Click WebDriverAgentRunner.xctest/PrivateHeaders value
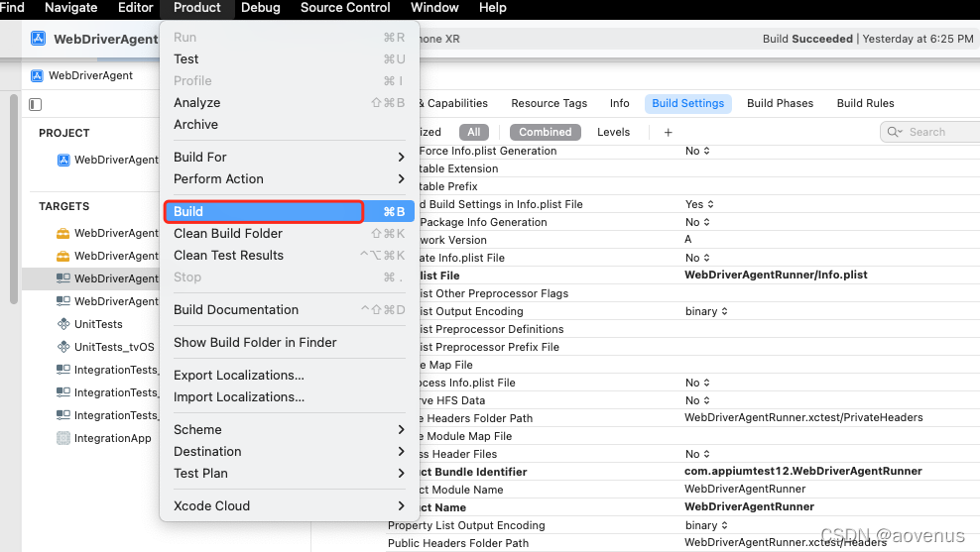This screenshot has width=980, height=552. point(803,418)
